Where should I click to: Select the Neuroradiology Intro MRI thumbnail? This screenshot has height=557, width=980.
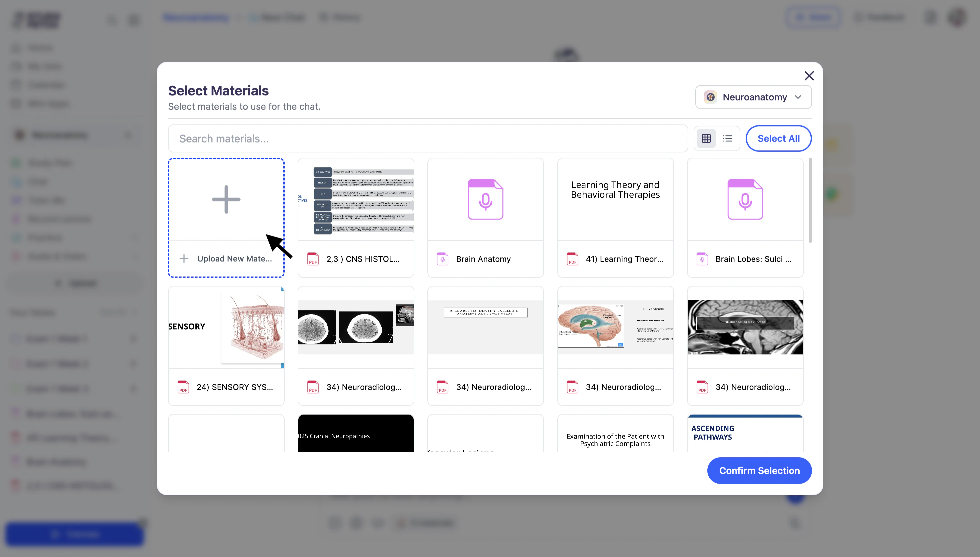click(x=745, y=327)
